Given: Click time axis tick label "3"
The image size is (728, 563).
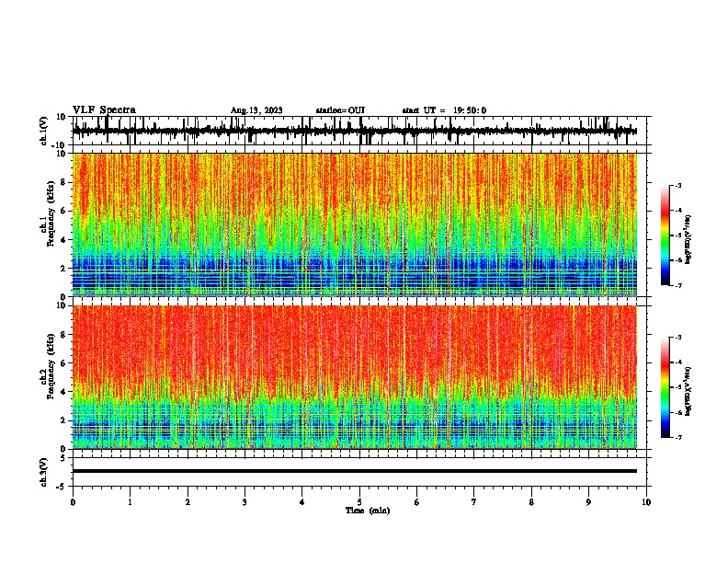Looking at the screenshot, I should point(245,502).
